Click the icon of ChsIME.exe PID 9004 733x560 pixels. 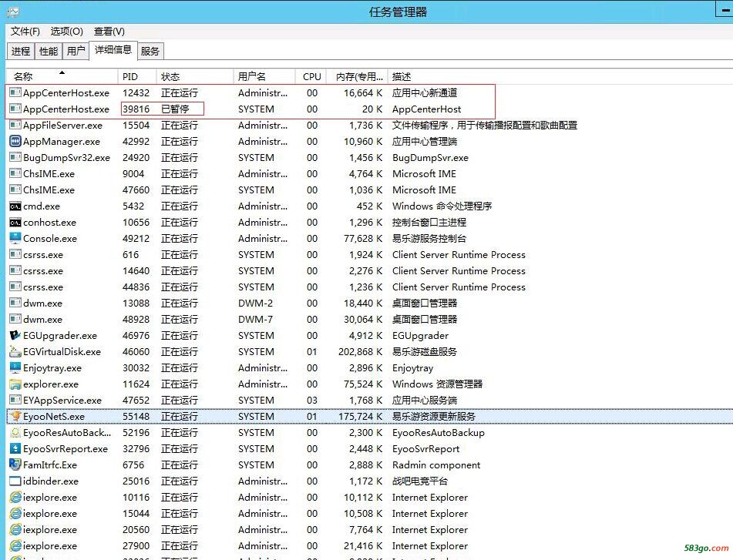point(15,174)
